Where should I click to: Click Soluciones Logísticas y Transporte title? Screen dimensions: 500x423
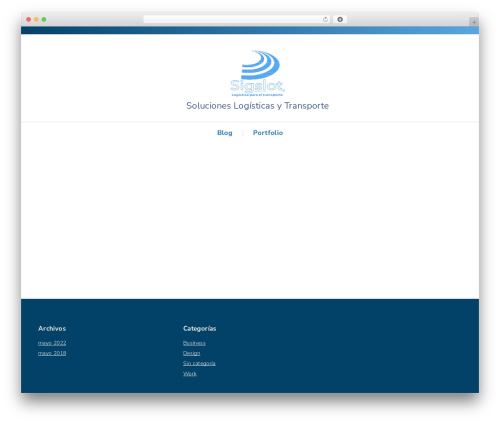pyautogui.click(x=257, y=106)
